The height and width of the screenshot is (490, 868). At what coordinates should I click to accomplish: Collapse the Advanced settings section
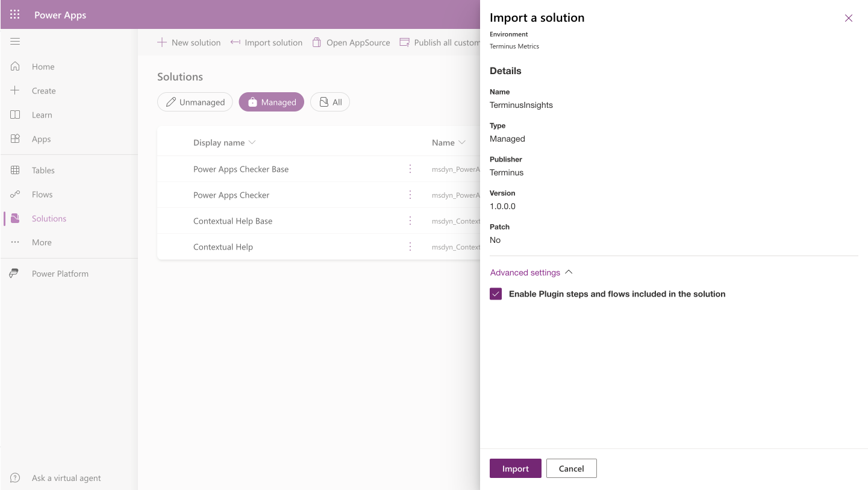[x=531, y=272]
